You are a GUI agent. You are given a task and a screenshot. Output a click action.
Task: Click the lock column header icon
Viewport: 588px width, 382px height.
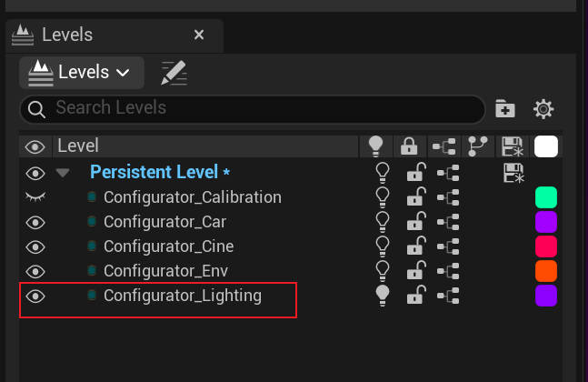[409, 146]
